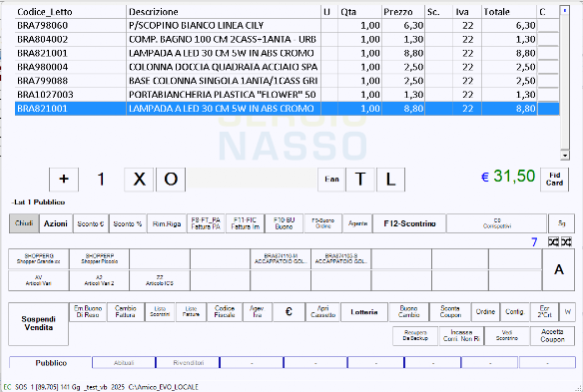Click the euro symbol button
This screenshot has height=392, width=583.
pyautogui.click(x=289, y=312)
